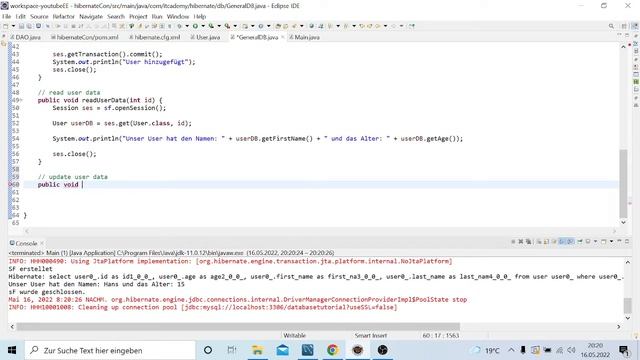Toggle Word Wrap in Console toolbar

point(554,242)
